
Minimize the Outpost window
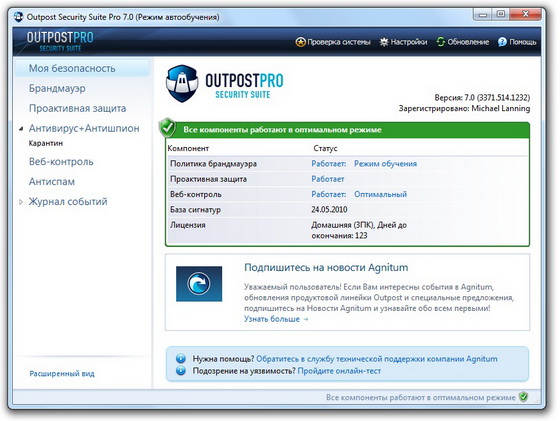pyautogui.click(x=483, y=15)
